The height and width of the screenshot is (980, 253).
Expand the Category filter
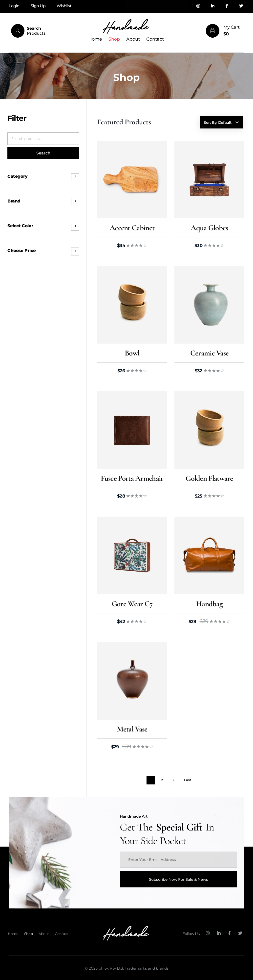click(75, 177)
